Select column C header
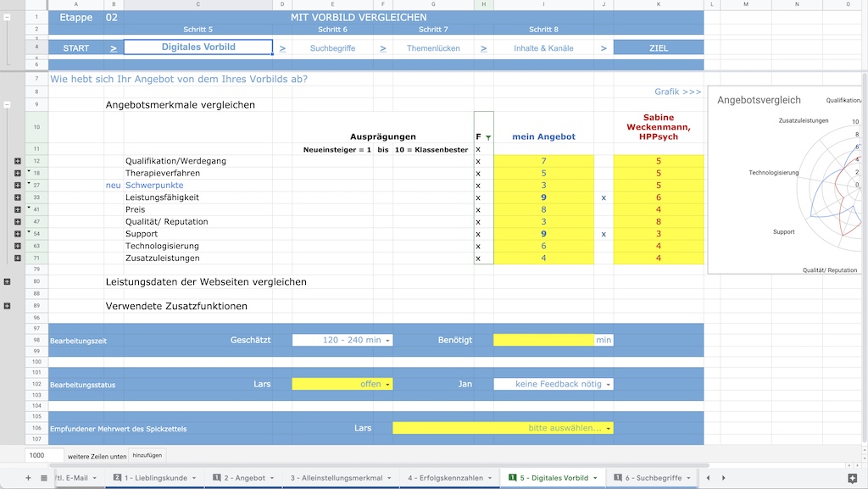This screenshot has width=868, height=489. pos(198,4)
